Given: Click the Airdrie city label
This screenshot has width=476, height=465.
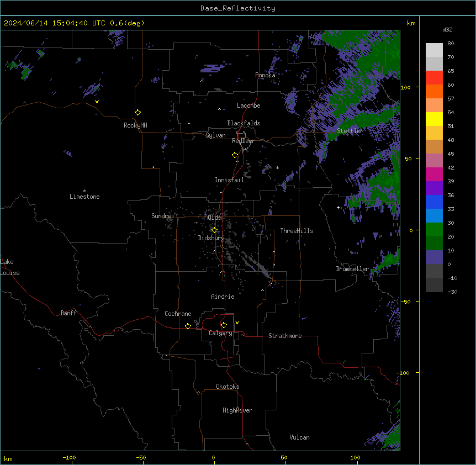Looking at the screenshot, I should (223, 297).
